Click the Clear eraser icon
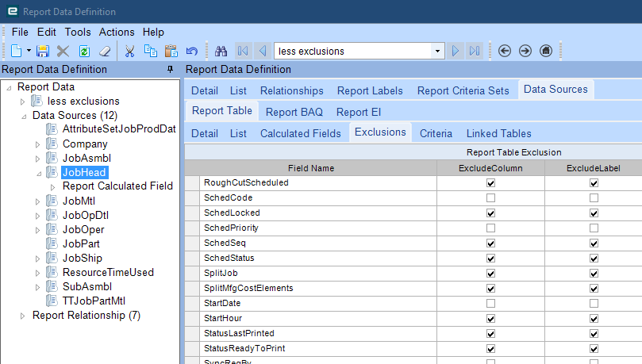The image size is (642, 364). coord(106,51)
